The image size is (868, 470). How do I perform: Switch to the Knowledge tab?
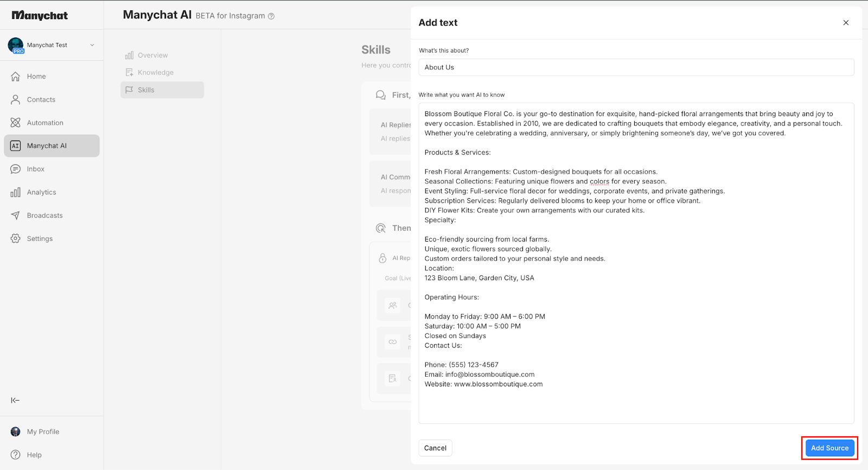pos(155,73)
